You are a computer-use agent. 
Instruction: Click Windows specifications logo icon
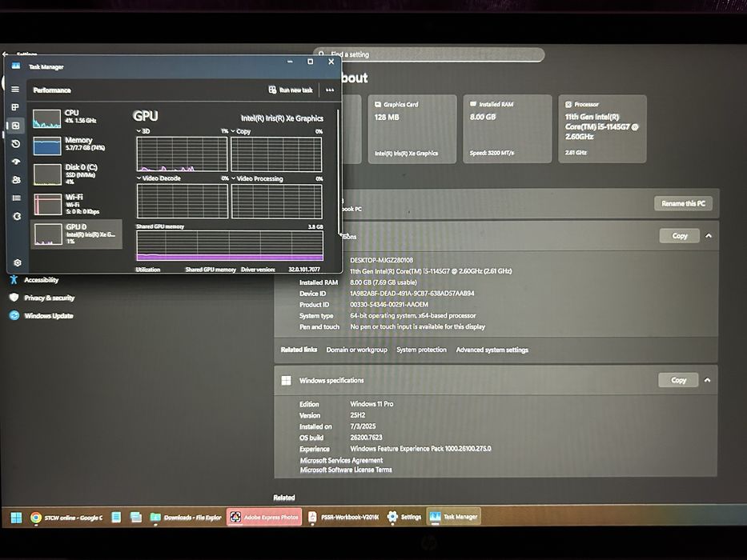coord(287,380)
